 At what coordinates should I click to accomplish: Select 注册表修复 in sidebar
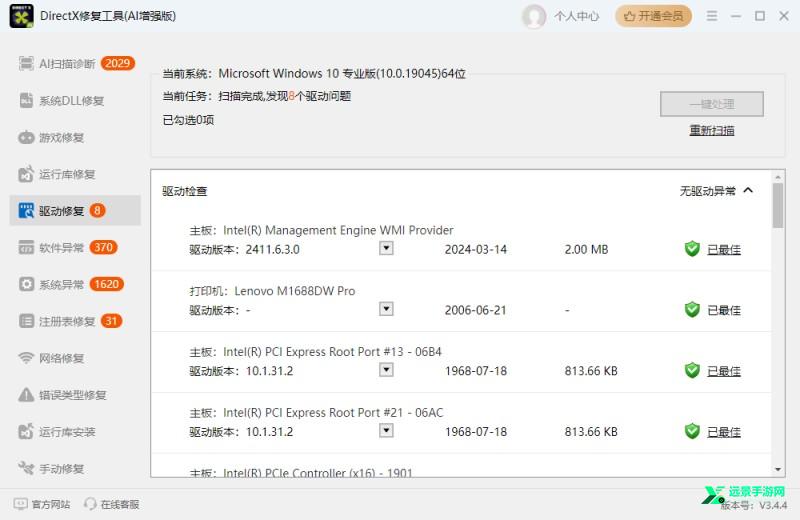click(76, 321)
